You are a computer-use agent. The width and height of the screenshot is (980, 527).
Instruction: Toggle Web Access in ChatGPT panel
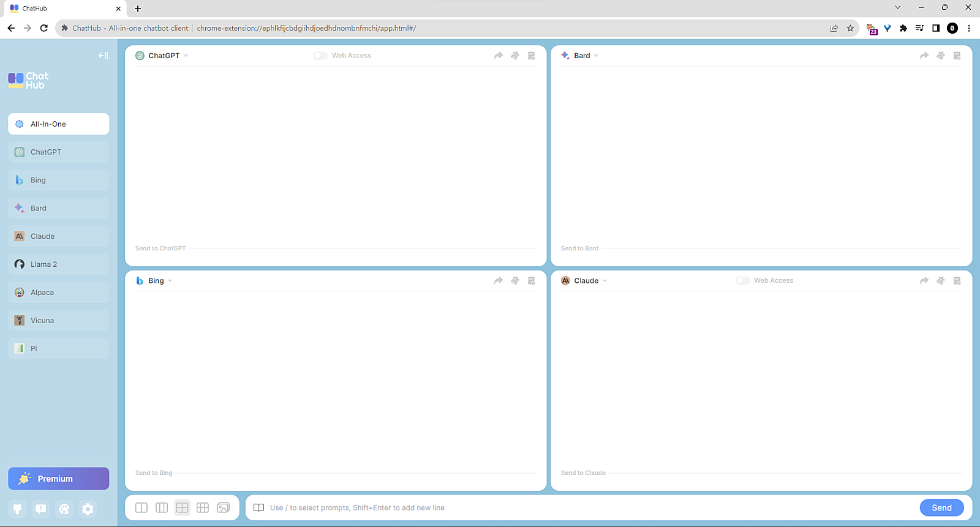[x=320, y=56]
